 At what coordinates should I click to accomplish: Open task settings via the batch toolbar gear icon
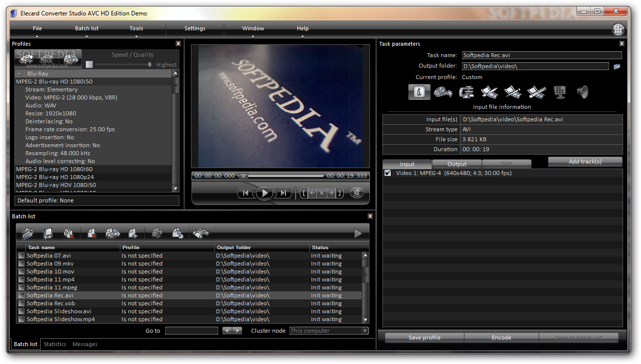pos(112,233)
